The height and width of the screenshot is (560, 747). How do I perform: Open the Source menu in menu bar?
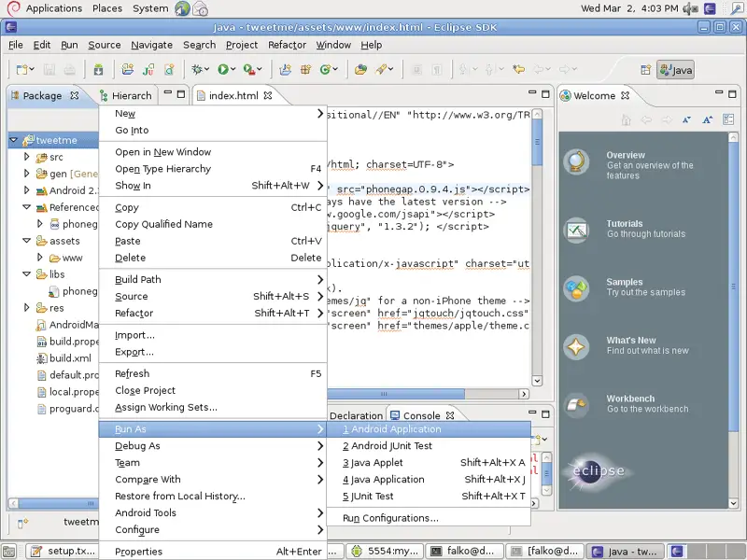click(104, 45)
